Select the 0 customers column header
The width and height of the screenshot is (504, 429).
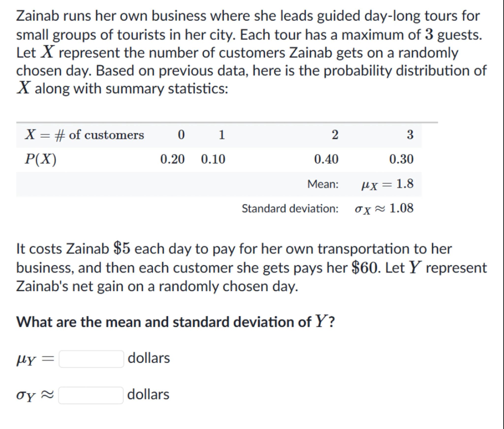(181, 135)
